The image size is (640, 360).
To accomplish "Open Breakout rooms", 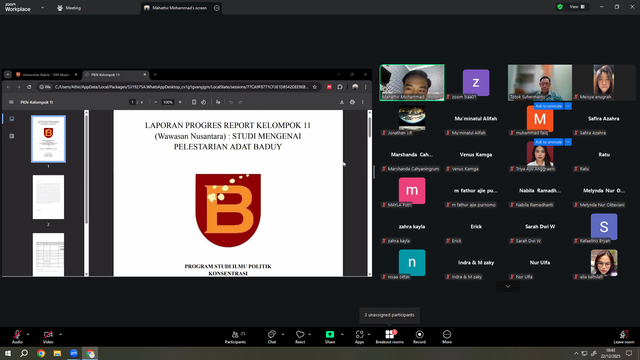I will pyautogui.click(x=389, y=337).
